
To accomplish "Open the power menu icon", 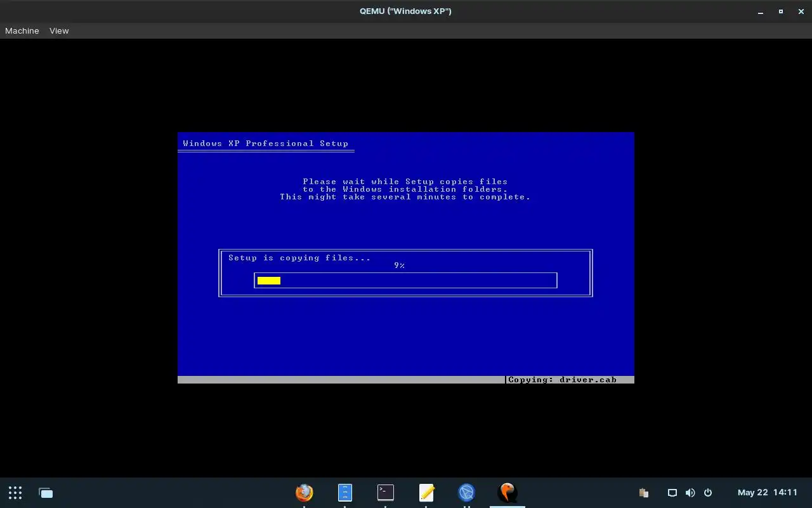I will 708,493.
